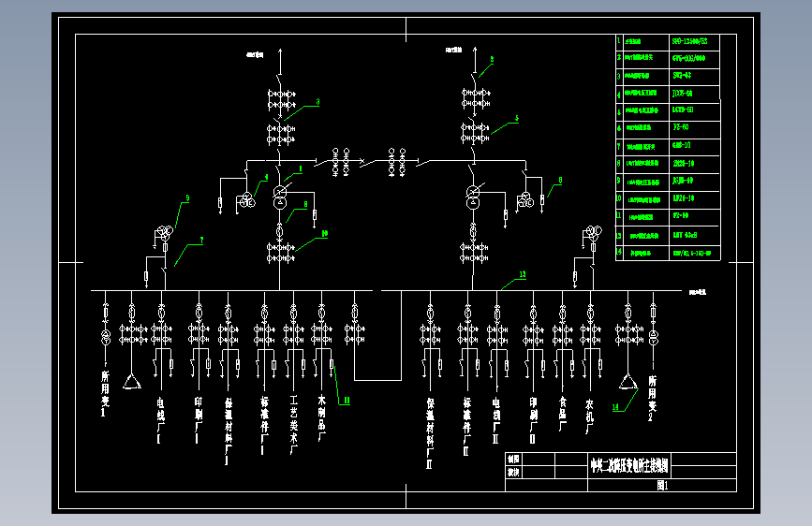
Task: Click the green callout number 14
Action: click(615, 407)
